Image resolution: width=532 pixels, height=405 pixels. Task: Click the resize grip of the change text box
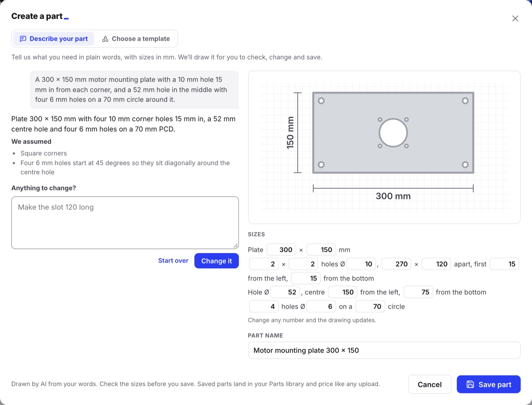[x=236, y=246]
